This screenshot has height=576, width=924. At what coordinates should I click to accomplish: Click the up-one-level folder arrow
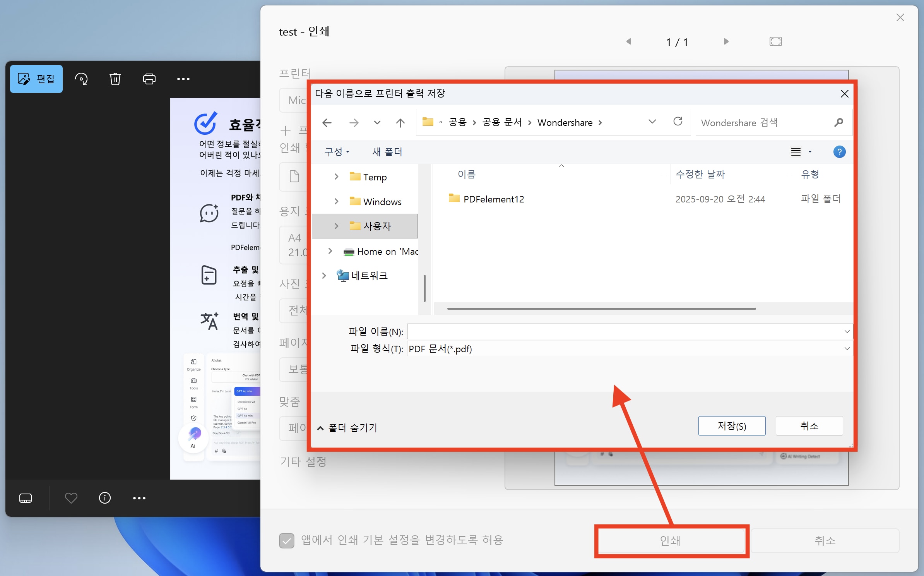click(400, 122)
